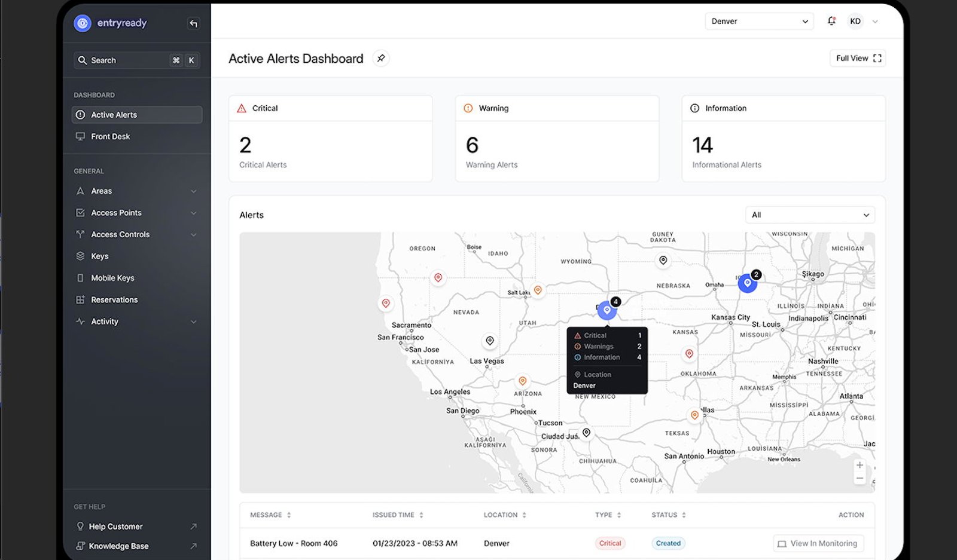Click the Areas icon in the sidebar
Screen dimensions: 957x560
80,191
